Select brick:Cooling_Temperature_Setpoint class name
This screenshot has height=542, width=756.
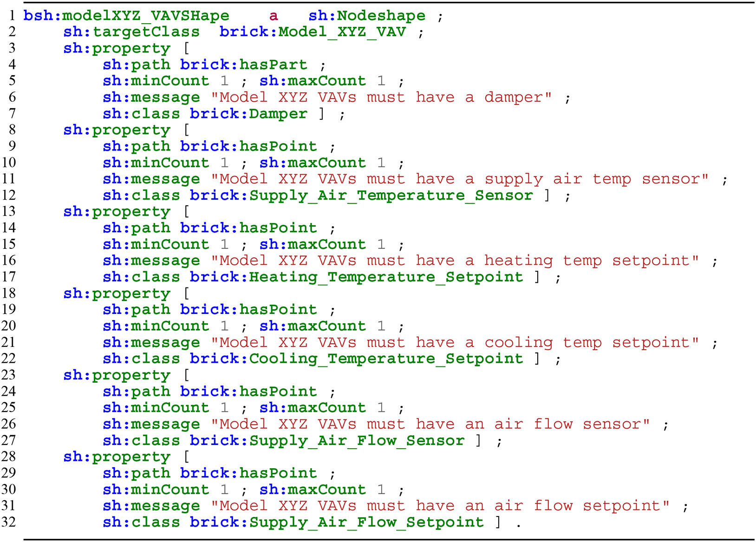[356, 359]
